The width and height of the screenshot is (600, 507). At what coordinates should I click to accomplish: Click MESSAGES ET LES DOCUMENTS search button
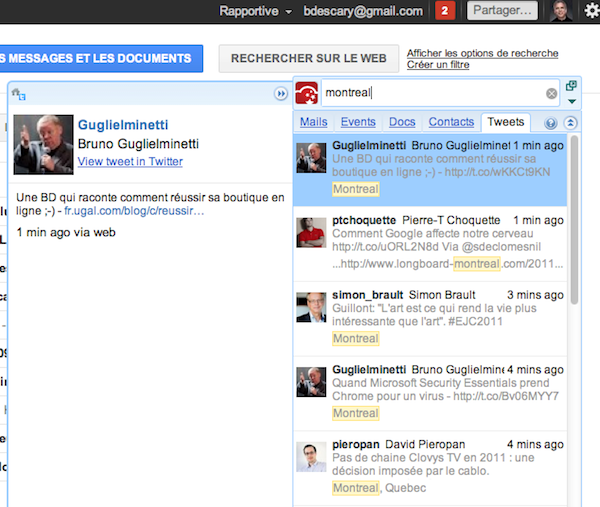pos(101,58)
